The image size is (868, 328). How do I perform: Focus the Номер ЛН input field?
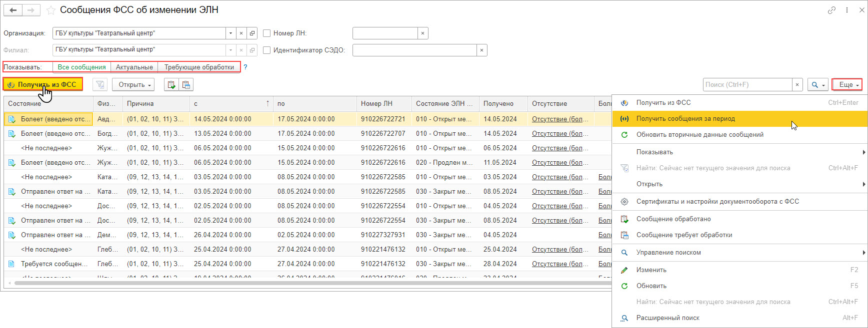pos(385,33)
